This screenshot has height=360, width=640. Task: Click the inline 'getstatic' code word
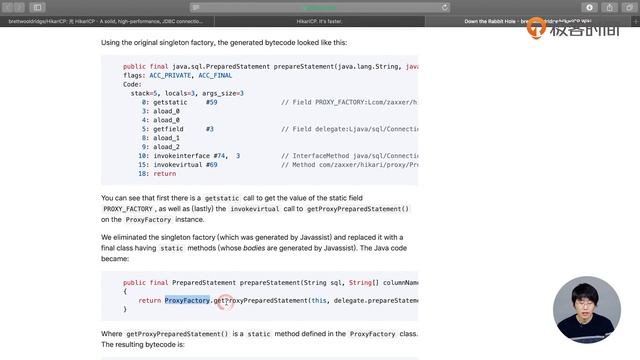tap(222, 198)
